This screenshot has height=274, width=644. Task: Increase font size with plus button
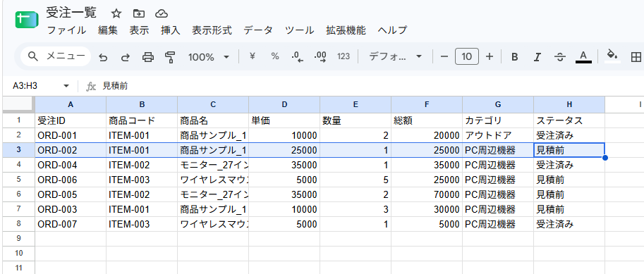489,56
